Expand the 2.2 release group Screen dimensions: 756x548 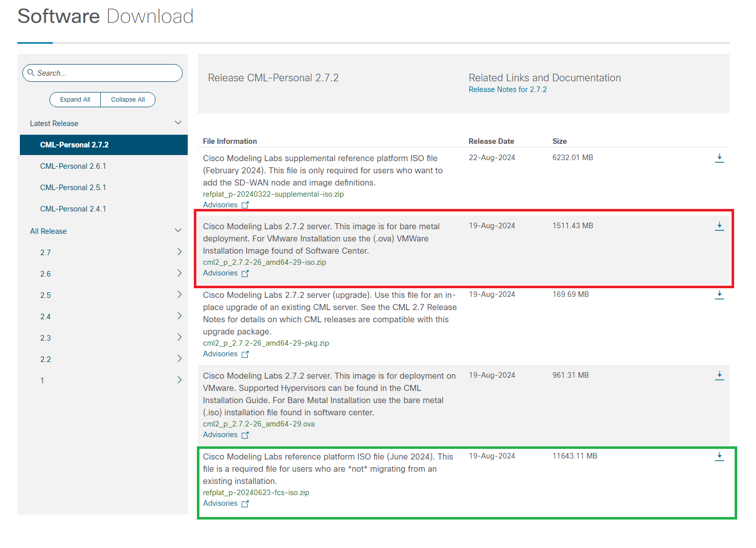click(179, 358)
